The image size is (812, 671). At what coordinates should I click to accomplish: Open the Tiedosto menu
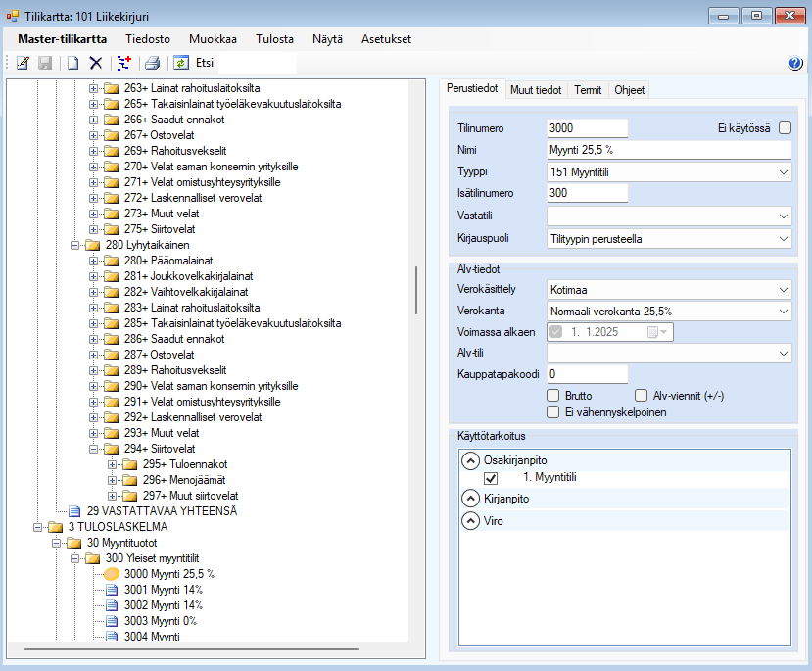(148, 39)
